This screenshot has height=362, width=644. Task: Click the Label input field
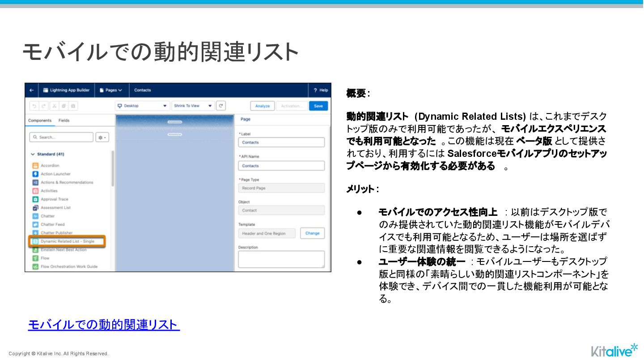click(x=281, y=143)
